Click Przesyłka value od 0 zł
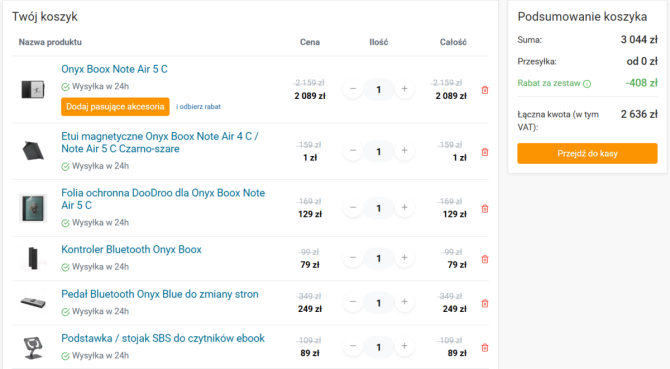Image resolution: width=670 pixels, height=369 pixels. (642, 61)
